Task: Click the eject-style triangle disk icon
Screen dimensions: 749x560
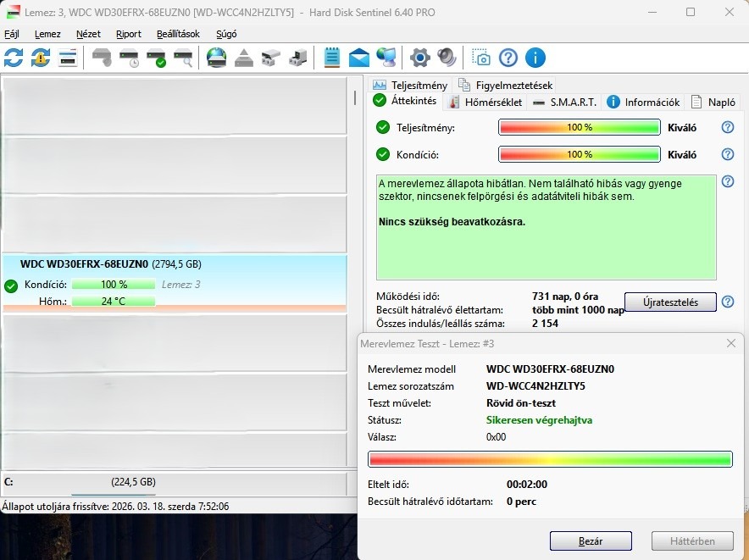Action: [x=244, y=58]
